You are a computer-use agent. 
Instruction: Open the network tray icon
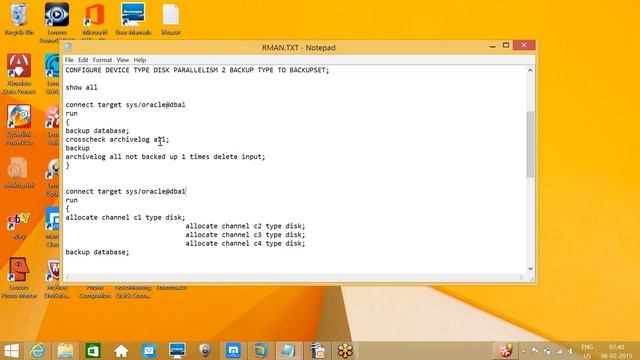point(559,351)
